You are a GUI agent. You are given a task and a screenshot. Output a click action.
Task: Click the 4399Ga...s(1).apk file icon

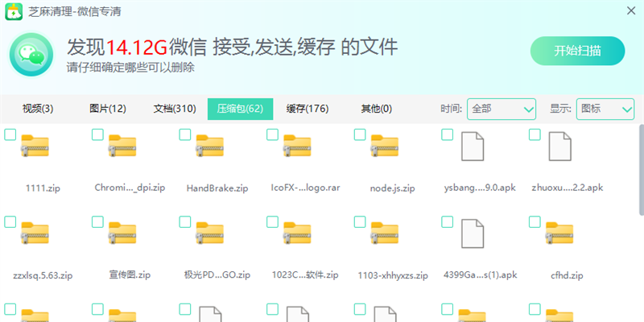(x=473, y=233)
